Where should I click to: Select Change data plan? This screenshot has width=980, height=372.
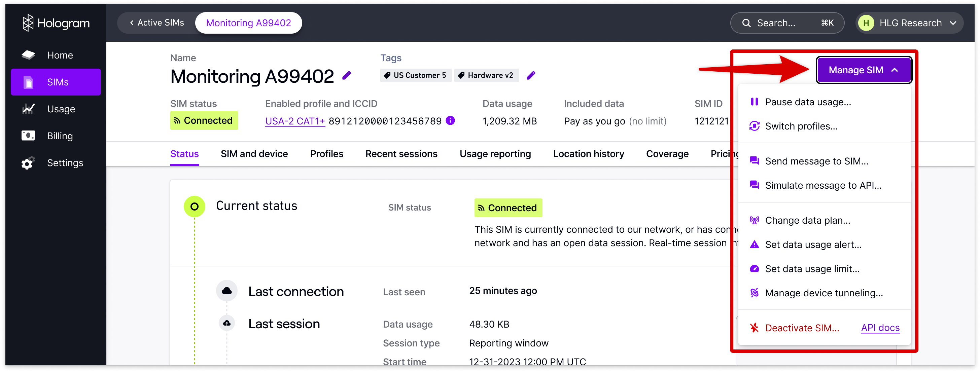[x=824, y=221]
